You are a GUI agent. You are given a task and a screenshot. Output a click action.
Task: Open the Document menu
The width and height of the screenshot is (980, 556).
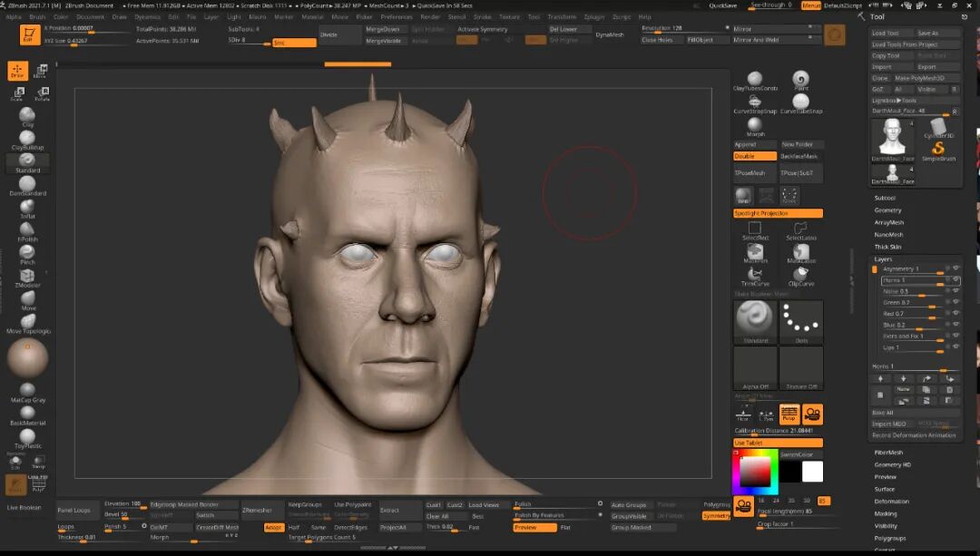90,17
